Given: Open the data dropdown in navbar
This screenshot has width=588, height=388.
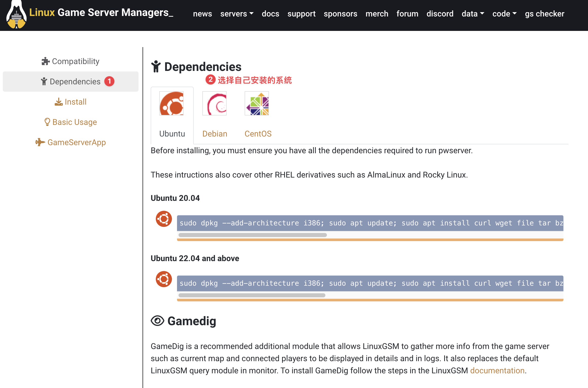Looking at the screenshot, I should point(473,14).
